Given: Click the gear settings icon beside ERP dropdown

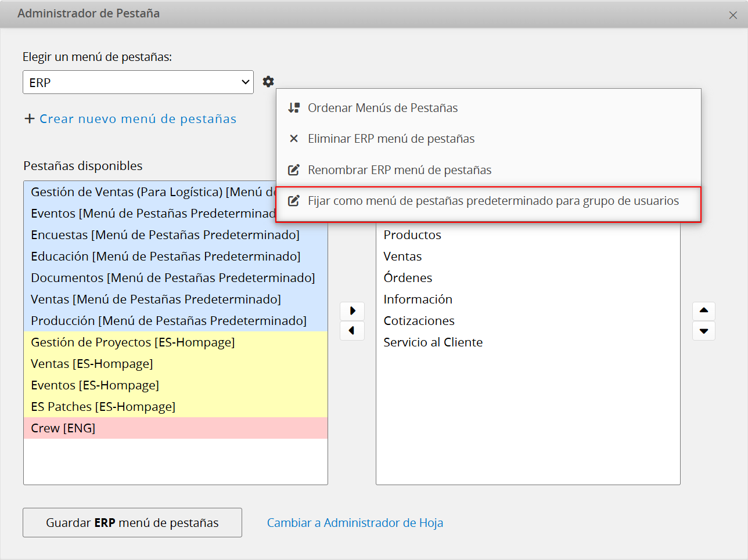Looking at the screenshot, I should coord(268,82).
